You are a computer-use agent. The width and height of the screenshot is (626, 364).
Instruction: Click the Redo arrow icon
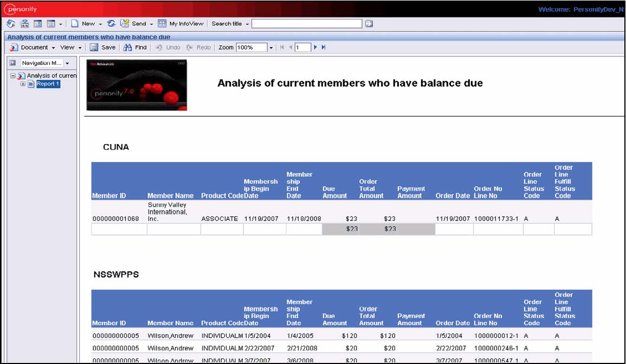tap(190, 47)
